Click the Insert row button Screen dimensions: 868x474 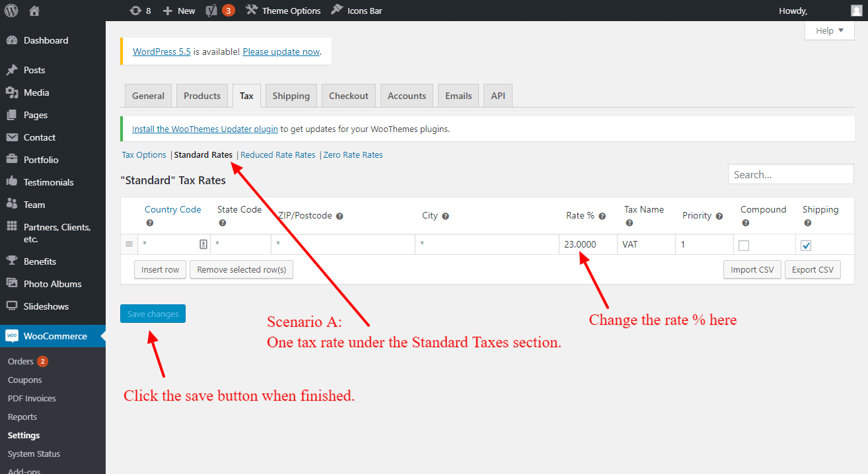point(161,269)
